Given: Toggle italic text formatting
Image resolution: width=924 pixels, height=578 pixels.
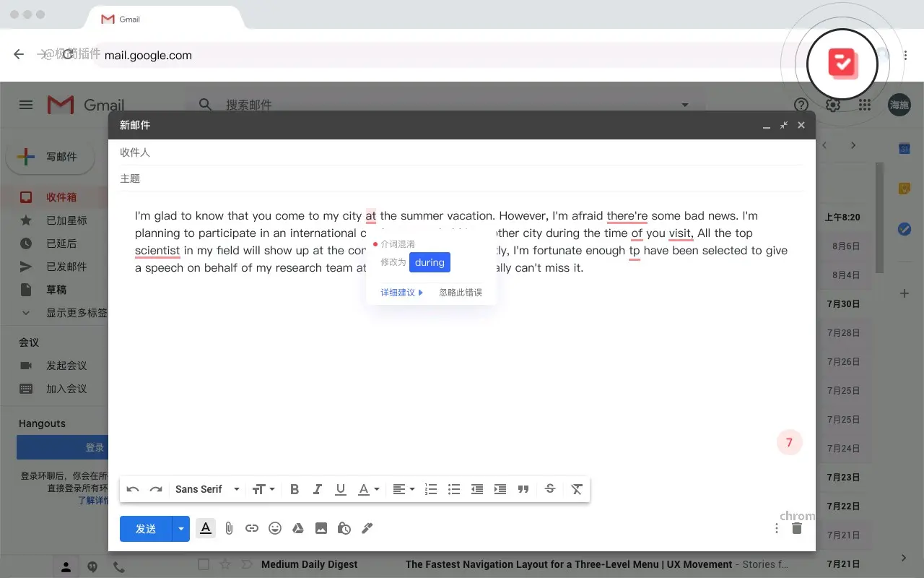Looking at the screenshot, I should click(317, 489).
